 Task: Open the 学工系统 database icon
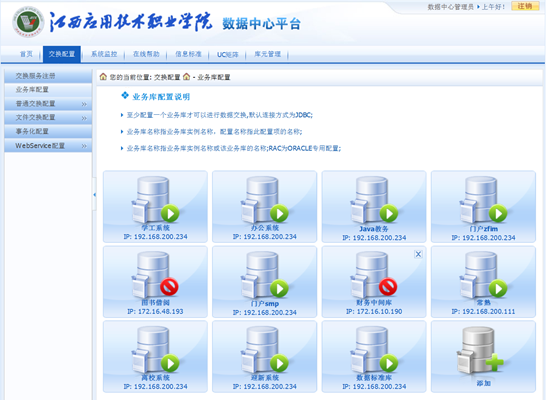(x=155, y=199)
